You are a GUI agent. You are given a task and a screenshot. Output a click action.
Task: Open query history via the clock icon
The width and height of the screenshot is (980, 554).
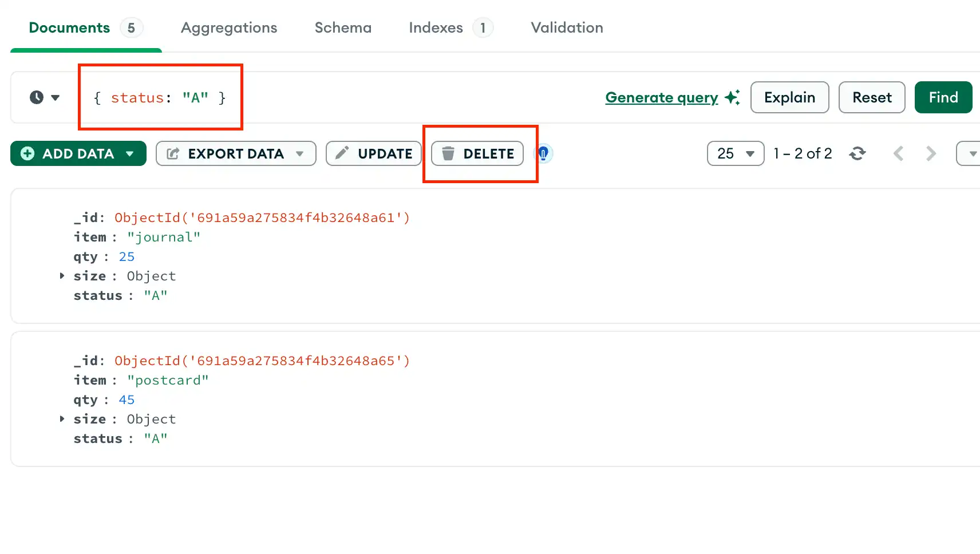tap(36, 97)
